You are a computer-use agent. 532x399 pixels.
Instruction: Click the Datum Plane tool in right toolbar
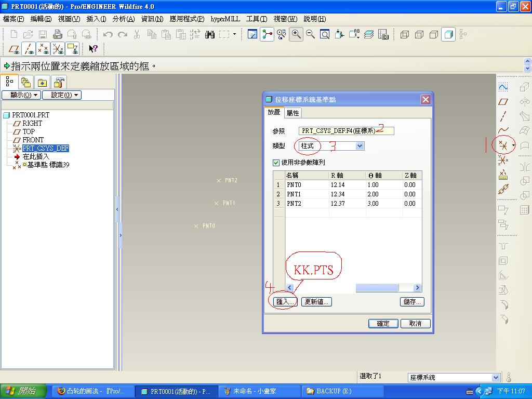click(x=503, y=101)
